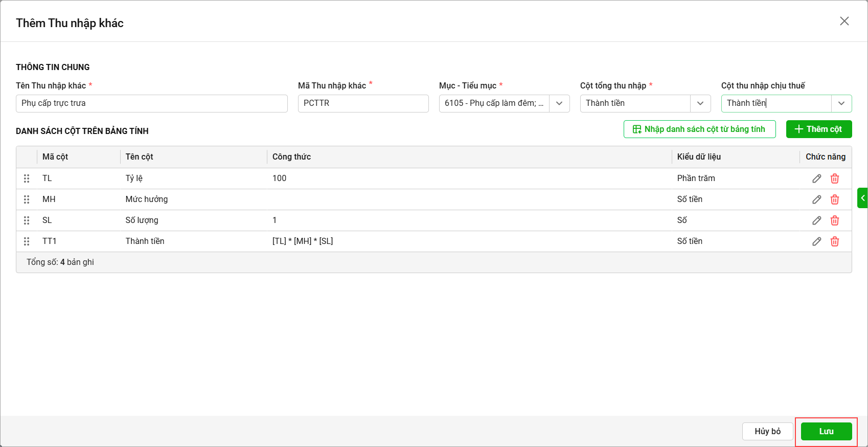The height and width of the screenshot is (447, 868).
Task: Click the Thêm cột button
Action: pyautogui.click(x=819, y=129)
